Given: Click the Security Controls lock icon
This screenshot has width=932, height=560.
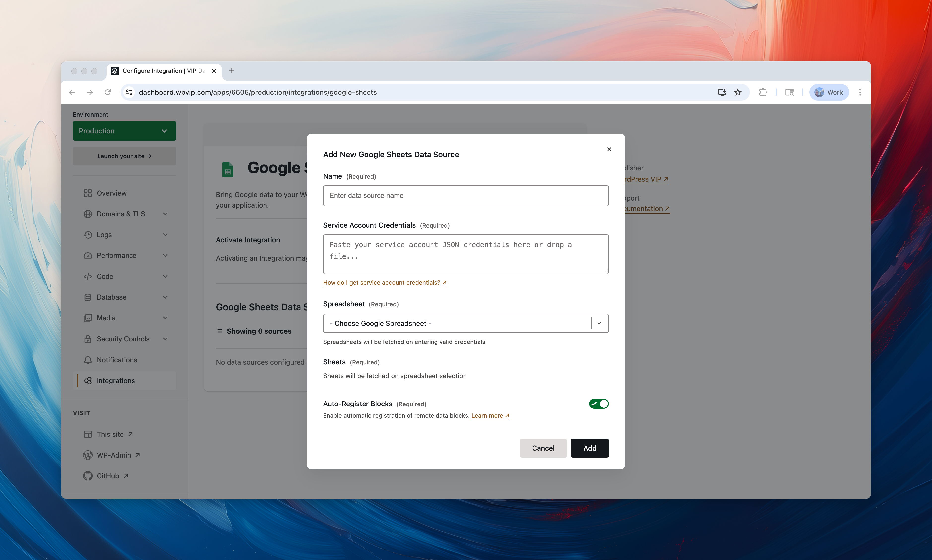Looking at the screenshot, I should point(88,339).
